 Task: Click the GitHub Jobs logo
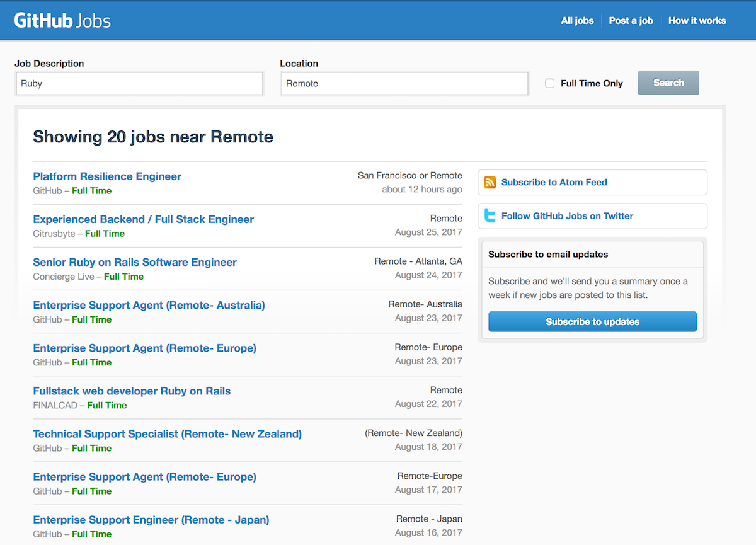click(x=62, y=21)
